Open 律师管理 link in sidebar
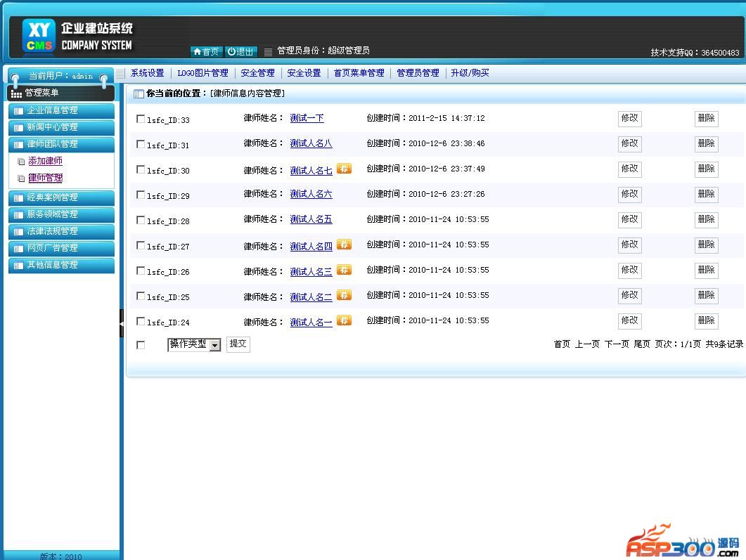This screenshot has width=746, height=560. click(x=45, y=178)
